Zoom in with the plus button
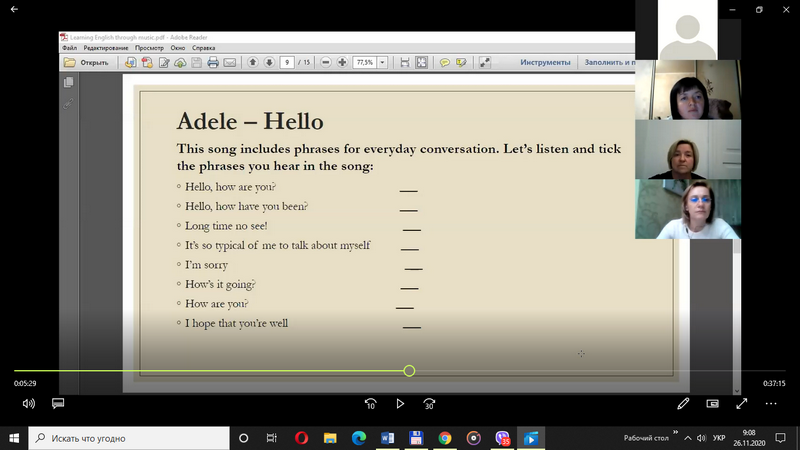Image resolution: width=800 pixels, height=450 pixels. coord(342,62)
